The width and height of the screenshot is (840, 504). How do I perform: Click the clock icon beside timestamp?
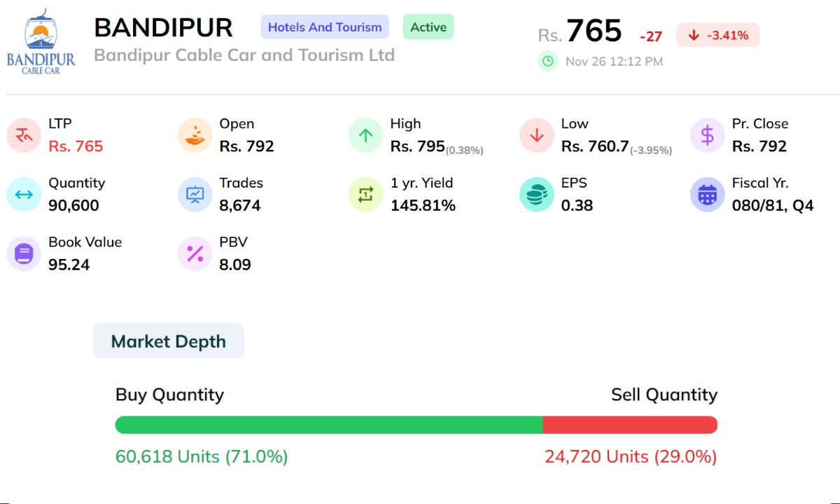547,61
